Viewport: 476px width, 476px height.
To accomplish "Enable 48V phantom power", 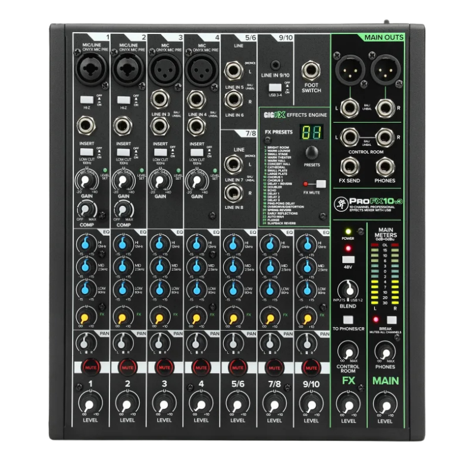I will [x=348, y=259].
